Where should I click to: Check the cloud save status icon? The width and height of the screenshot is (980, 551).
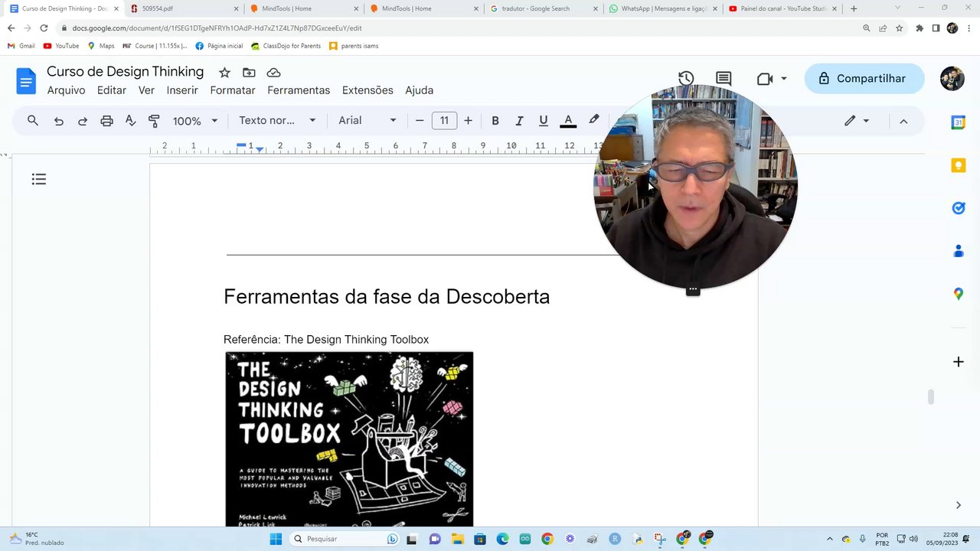[273, 73]
